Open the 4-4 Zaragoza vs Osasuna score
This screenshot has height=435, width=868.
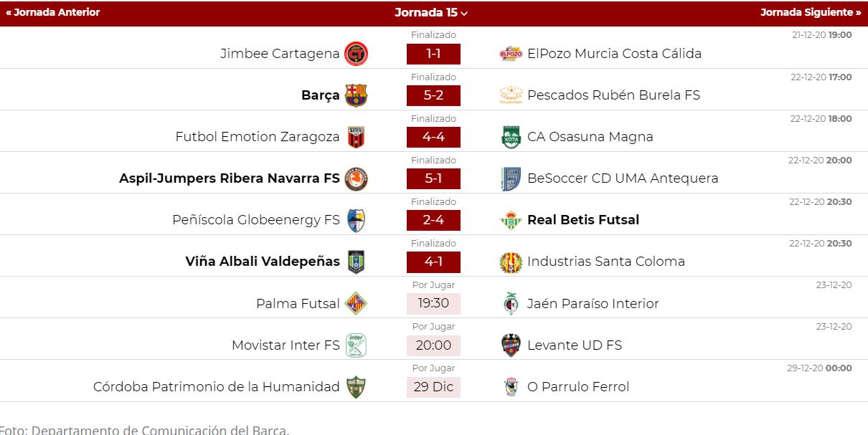[433, 137]
